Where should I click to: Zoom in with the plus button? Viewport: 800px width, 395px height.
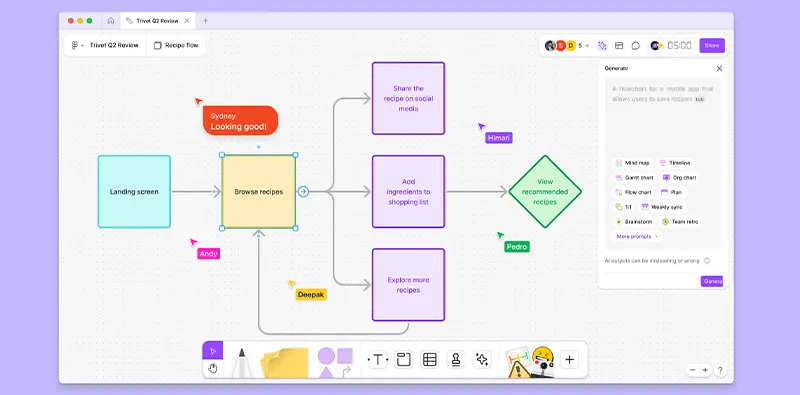(705, 370)
